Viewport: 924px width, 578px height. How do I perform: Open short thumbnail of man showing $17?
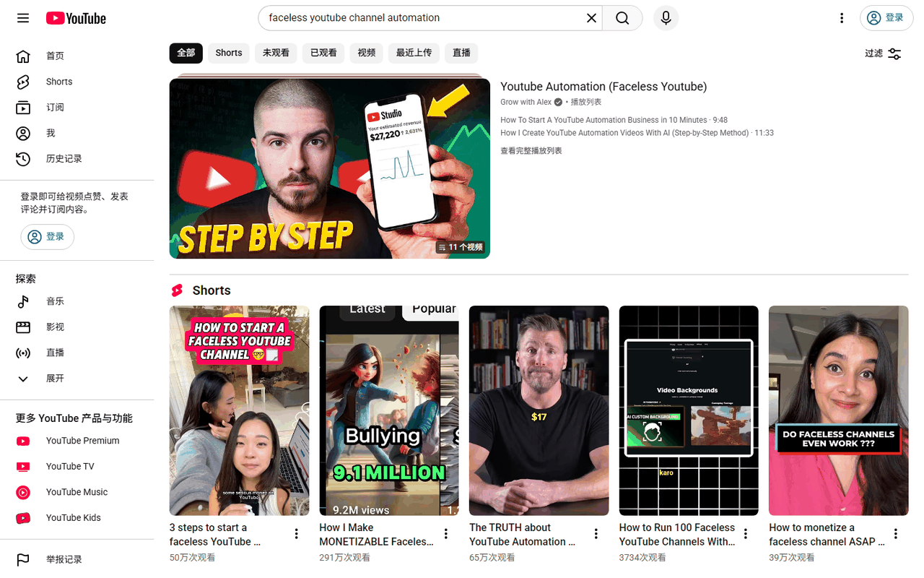(x=539, y=410)
